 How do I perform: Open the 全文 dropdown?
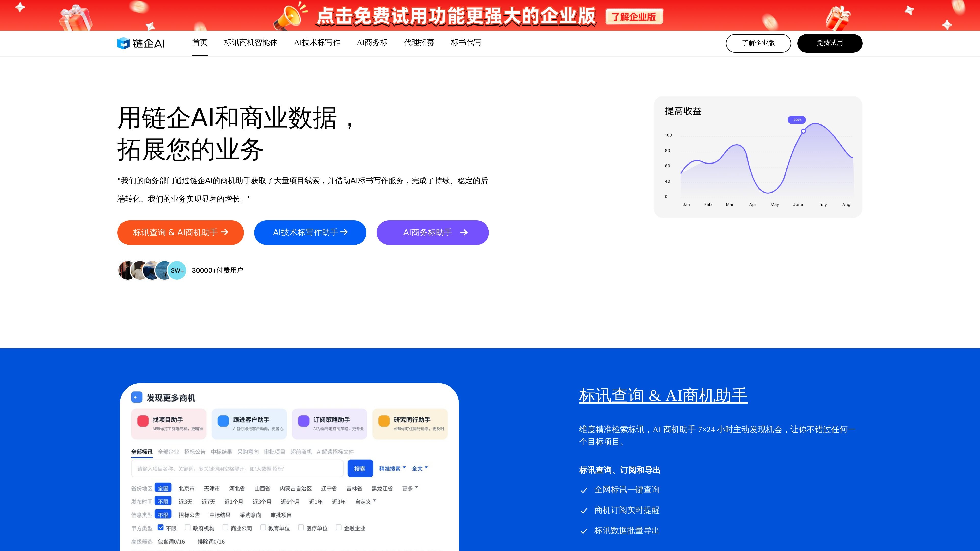click(420, 469)
